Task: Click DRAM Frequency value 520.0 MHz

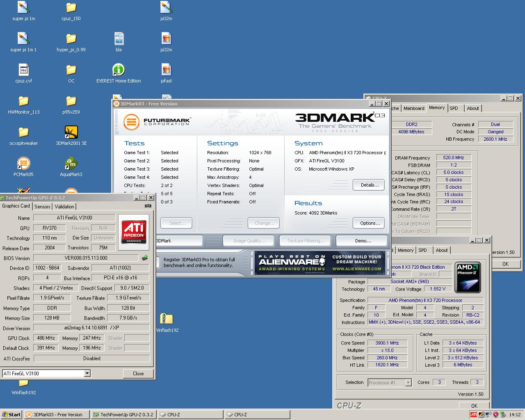Action: pos(454,157)
